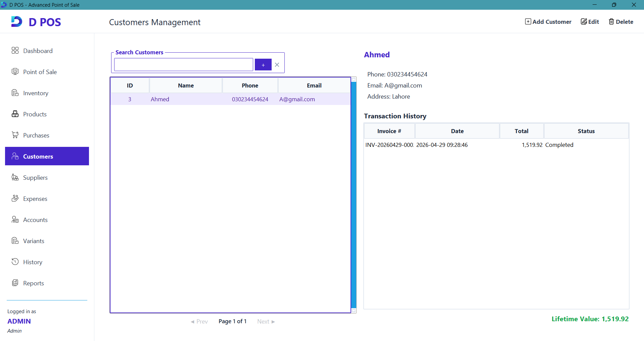644x341 pixels.
Task: Click the Dashboard grid icon
Action: pyautogui.click(x=15, y=51)
